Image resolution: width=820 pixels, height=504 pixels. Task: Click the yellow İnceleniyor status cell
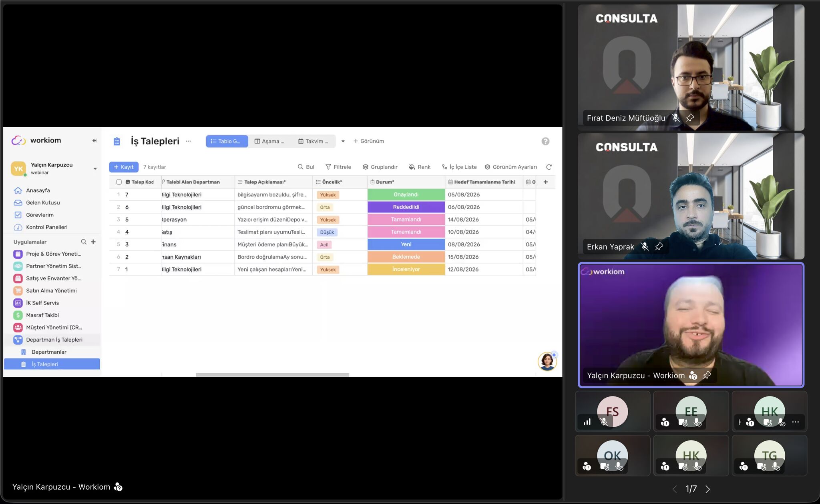coord(406,269)
